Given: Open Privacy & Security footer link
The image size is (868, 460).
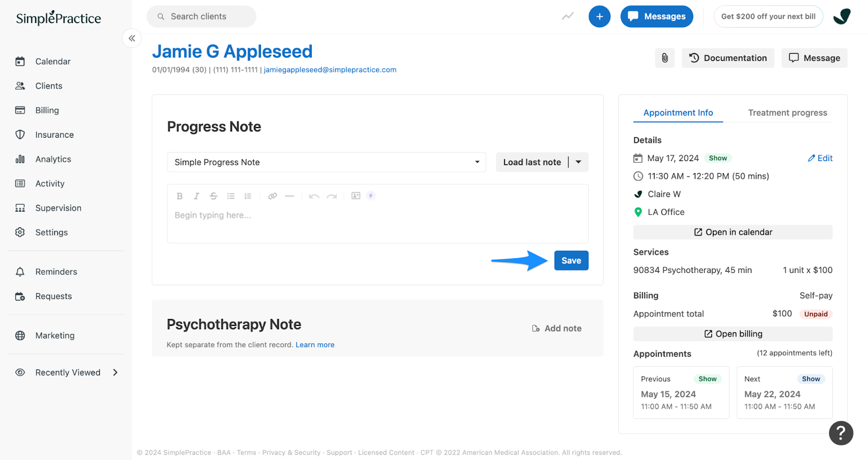Looking at the screenshot, I should [291, 452].
